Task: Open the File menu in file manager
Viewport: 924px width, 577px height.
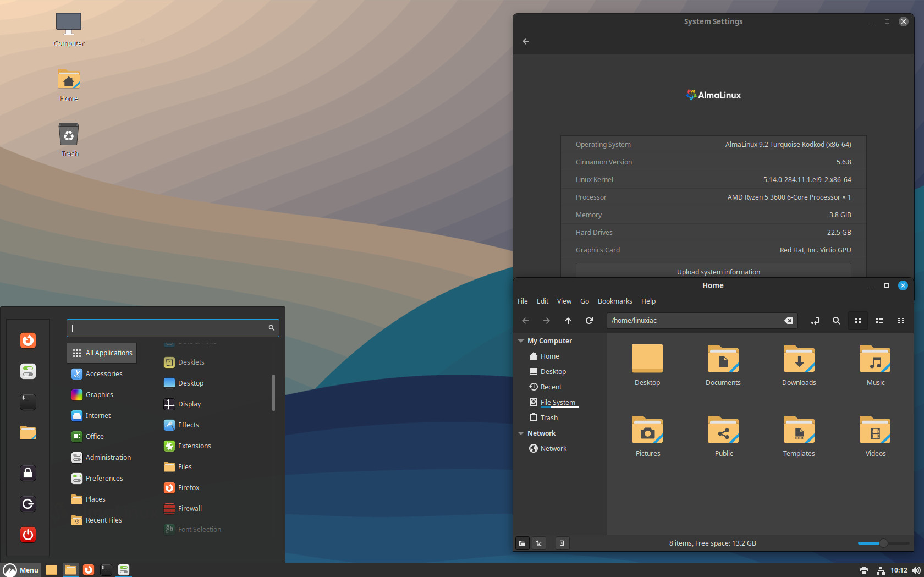Action: point(522,301)
